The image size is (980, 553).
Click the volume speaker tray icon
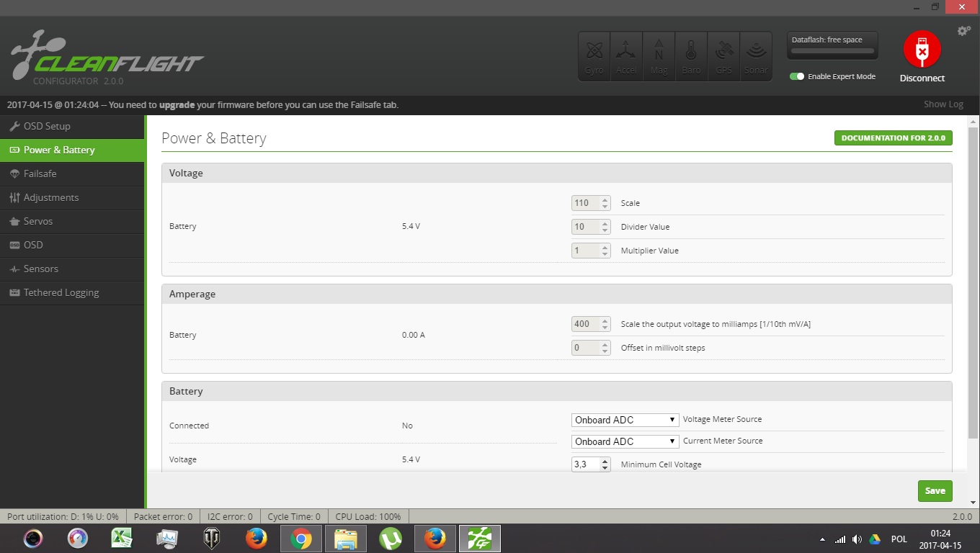click(x=857, y=539)
